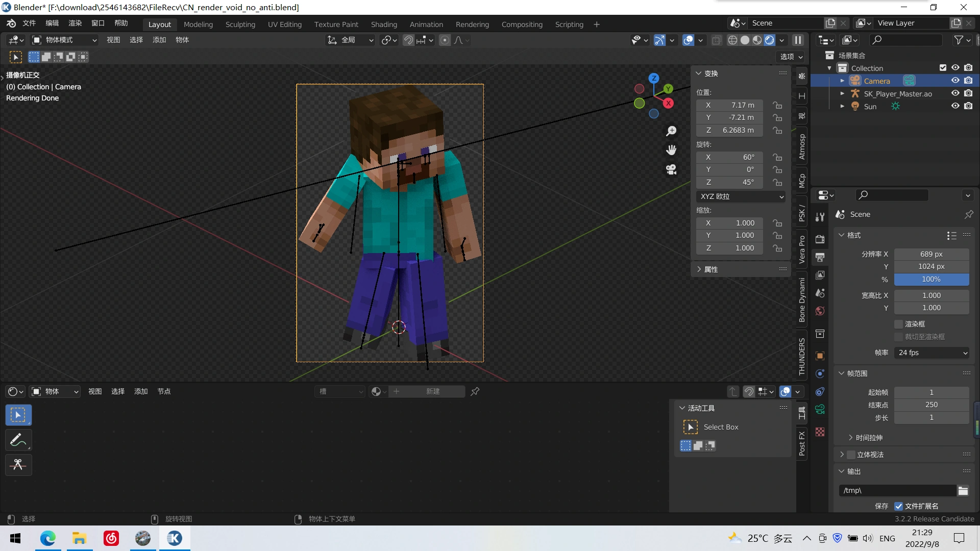
Task: Click the zoom magnifier viewport icon
Action: click(x=671, y=131)
